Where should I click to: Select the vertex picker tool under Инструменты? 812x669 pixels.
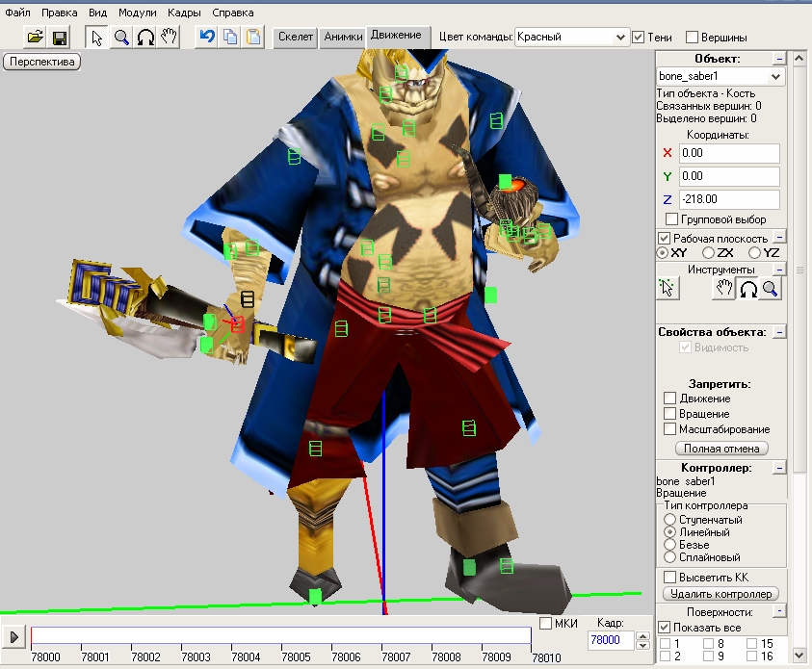pyautogui.click(x=669, y=288)
